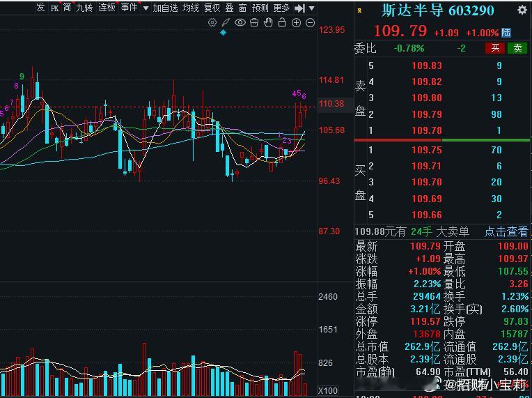The height and width of the screenshot is (398, 532).
Task: Click buy level 4 price 109.69
Action: pyautogui.click(x=427, y=199)
